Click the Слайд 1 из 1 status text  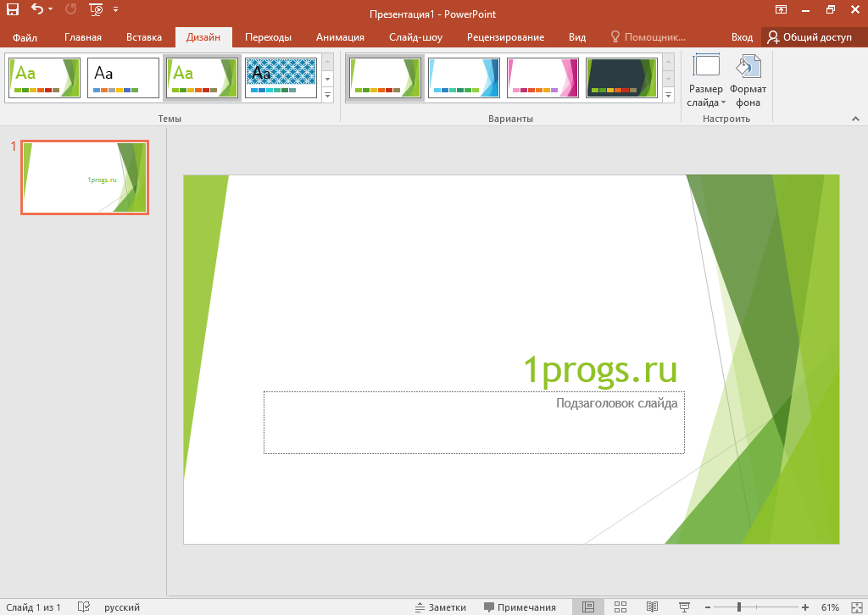point(33,607)
